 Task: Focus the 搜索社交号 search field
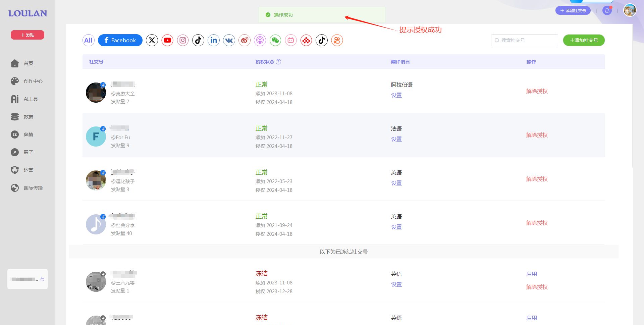pyautogui.click(x=525, y=40)
